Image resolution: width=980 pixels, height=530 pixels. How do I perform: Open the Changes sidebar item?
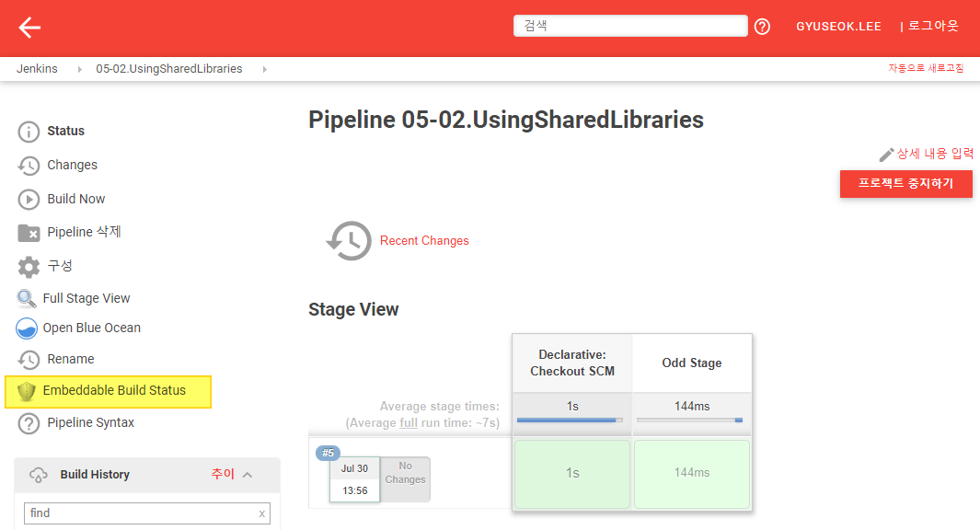[x=72, y=166]
